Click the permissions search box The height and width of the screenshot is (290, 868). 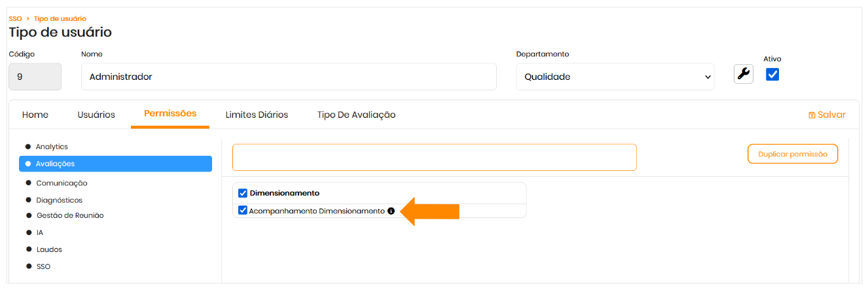[434, 157]
